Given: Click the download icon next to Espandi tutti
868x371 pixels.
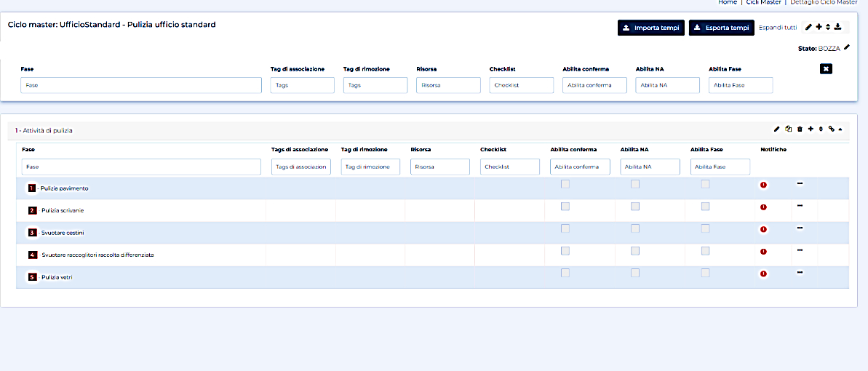Looking at the screenshot, I should pos(837,28).
